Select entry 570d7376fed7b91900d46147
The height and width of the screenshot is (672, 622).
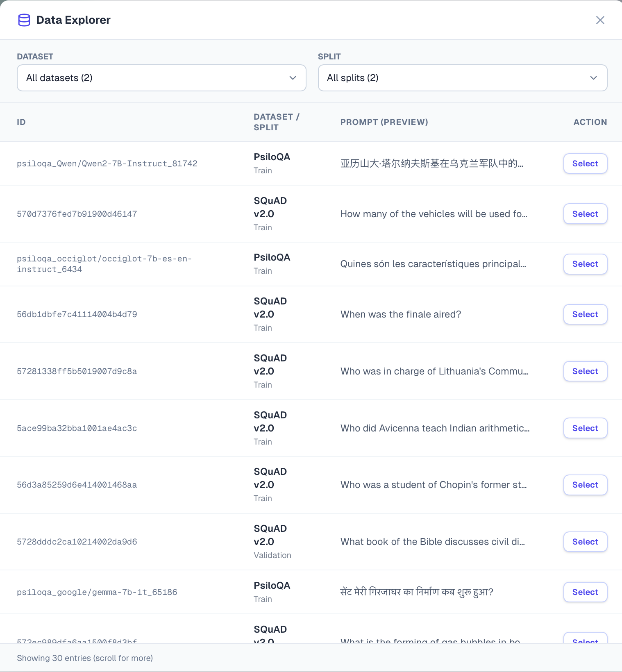[585, 214]
